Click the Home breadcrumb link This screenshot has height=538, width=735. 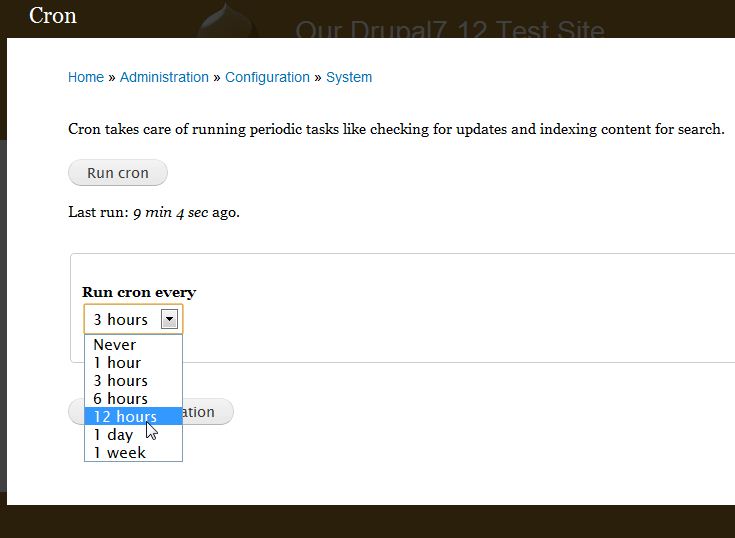coord(86,77)
